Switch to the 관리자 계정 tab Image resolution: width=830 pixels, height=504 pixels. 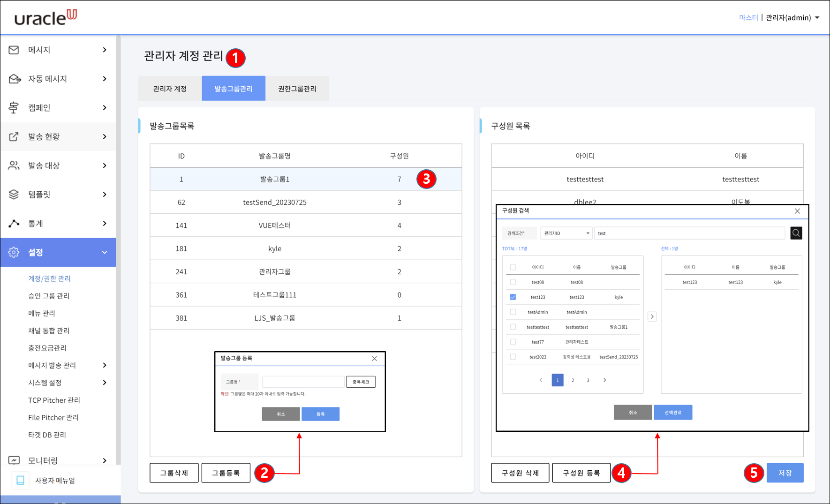pyautogui.click(x=170, y=88)
